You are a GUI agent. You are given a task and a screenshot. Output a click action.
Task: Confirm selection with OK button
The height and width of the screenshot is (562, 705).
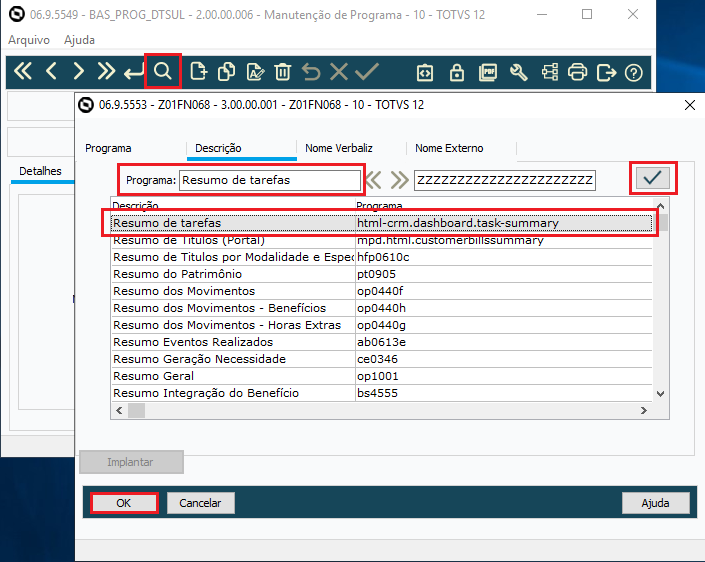(124, 503)
